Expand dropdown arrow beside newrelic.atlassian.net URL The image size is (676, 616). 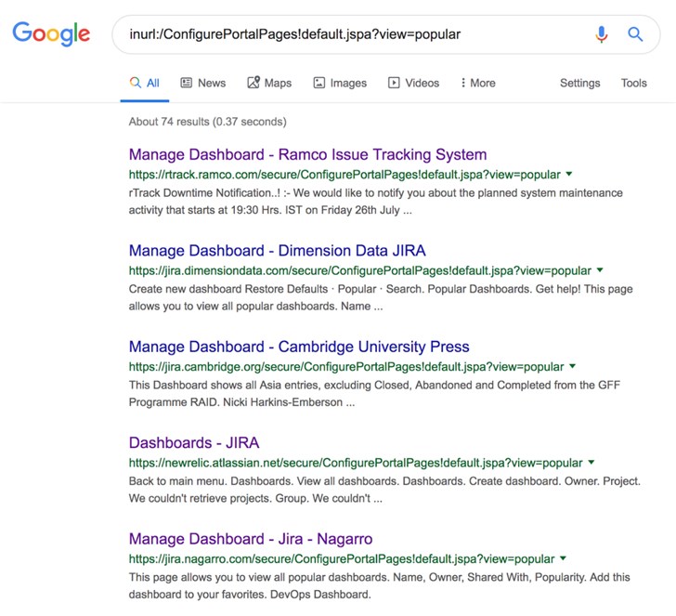point(591,463)
